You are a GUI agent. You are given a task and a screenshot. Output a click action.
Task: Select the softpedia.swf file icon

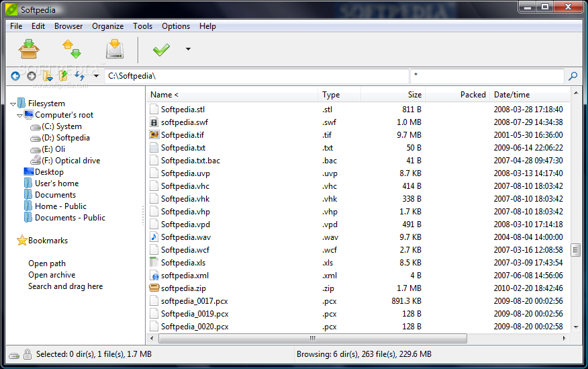(x=154, y=122)
